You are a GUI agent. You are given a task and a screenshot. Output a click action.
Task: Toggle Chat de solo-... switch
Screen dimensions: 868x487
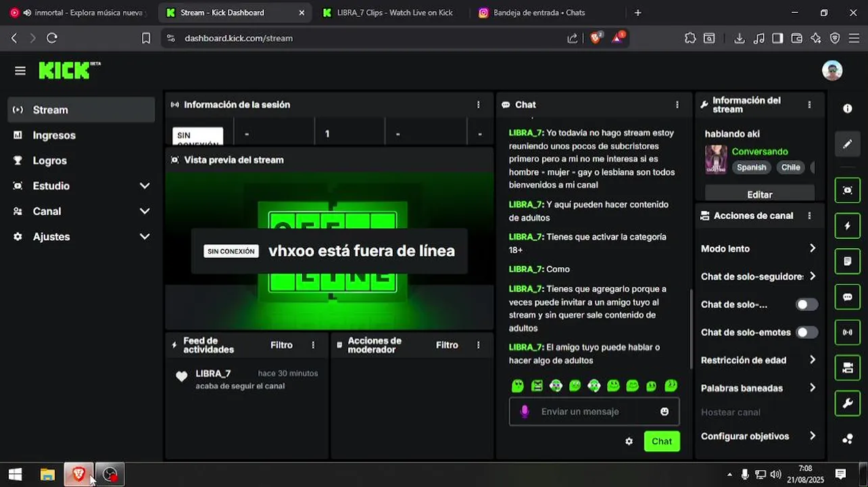click(806, 304)
